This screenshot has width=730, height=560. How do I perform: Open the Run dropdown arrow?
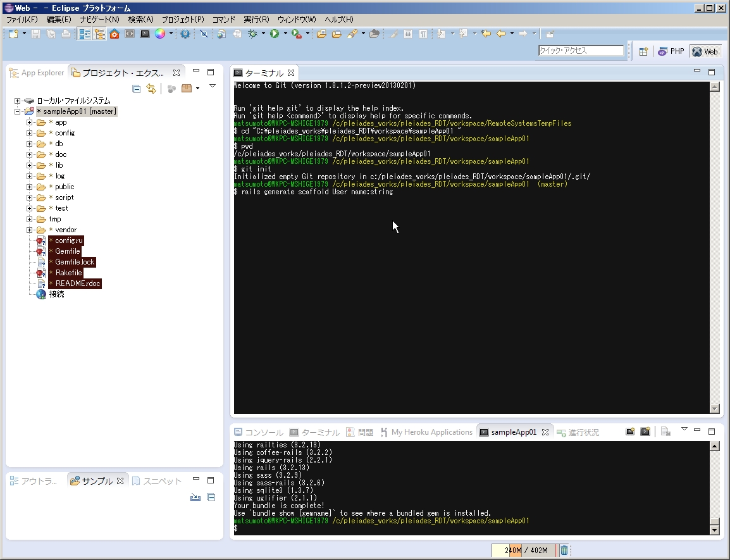point(285,34)
